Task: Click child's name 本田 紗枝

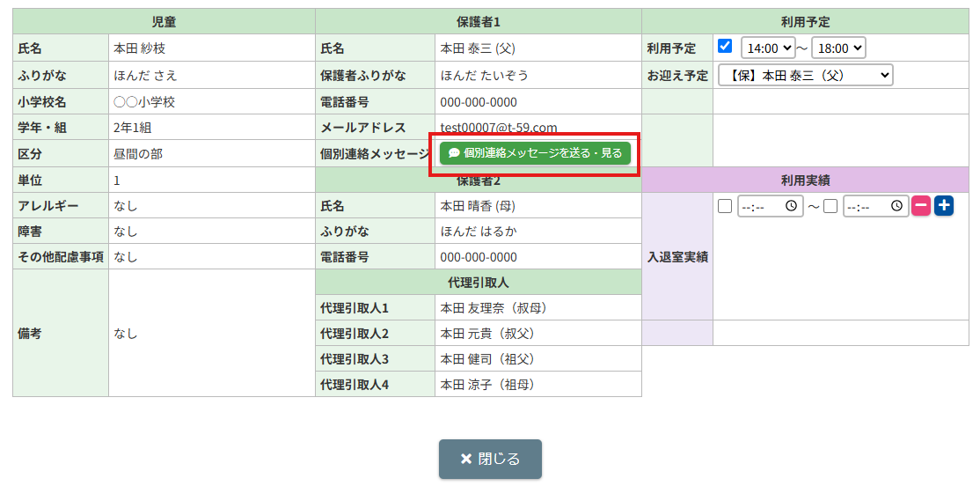Action: pos(139,48)
